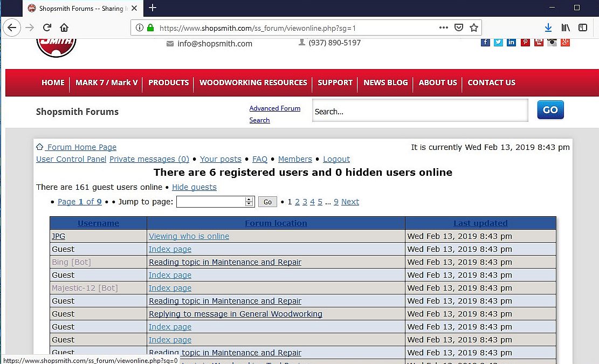This screenshot has height=364, width=599.
Task: Open user JPG profile link
Action: [58, 236]
